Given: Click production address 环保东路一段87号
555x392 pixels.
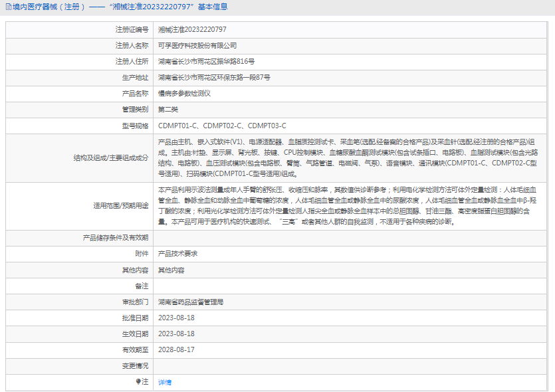Looking at the screenshot, I should (243, 78).
